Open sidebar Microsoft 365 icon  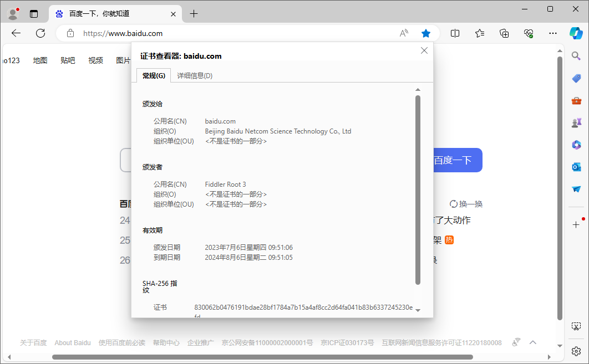pyautogui.click(x=576, y=145)
